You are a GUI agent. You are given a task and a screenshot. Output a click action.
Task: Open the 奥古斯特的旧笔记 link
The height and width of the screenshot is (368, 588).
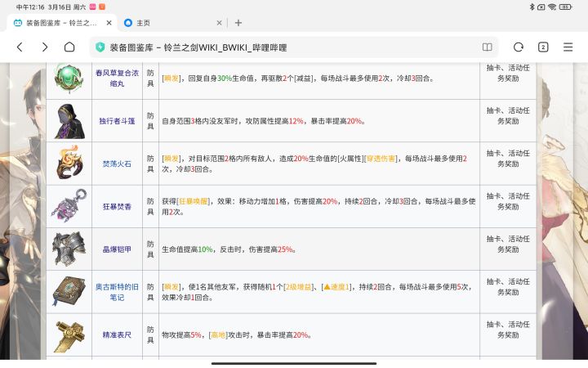coord(115,292)
